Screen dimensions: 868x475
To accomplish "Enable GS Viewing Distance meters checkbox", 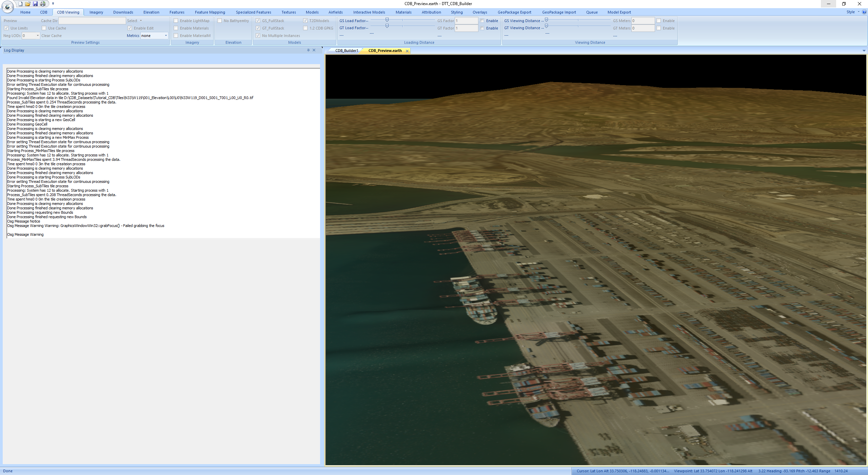I will tap(658, 21).
